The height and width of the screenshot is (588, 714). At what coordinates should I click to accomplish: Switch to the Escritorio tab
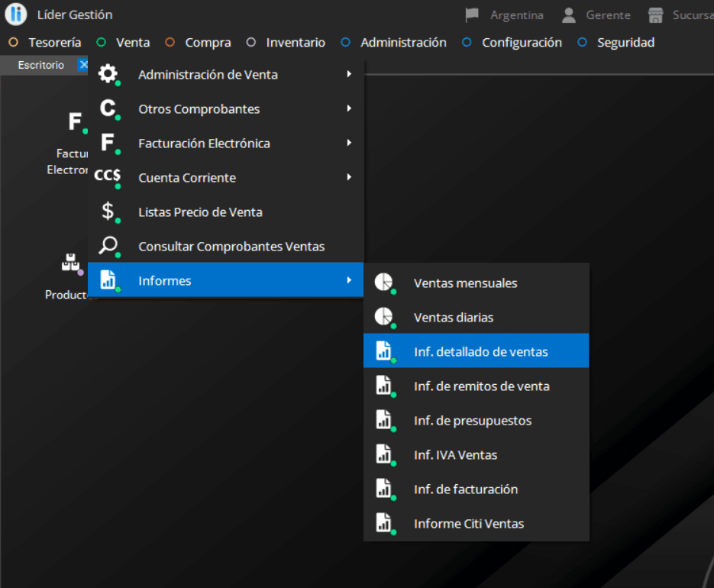tap(41, 66)
